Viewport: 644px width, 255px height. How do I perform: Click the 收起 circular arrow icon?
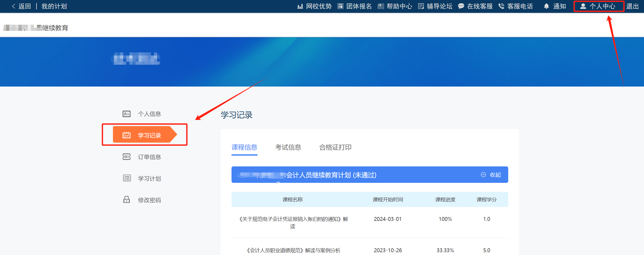coord(483,175)
